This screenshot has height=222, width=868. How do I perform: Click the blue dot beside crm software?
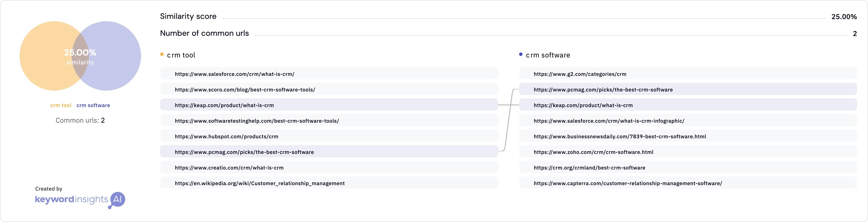pyautogui.click(x=521, y=54)
